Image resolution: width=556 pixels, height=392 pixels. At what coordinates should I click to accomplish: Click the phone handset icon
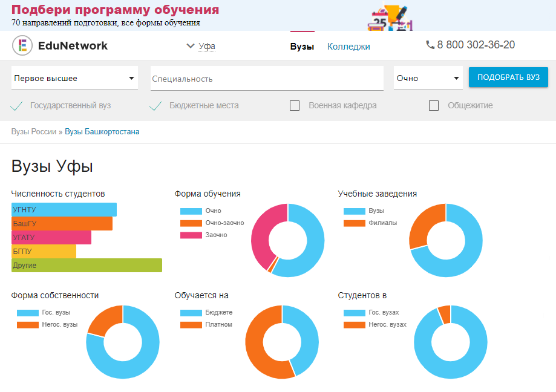tap(430, 45)
